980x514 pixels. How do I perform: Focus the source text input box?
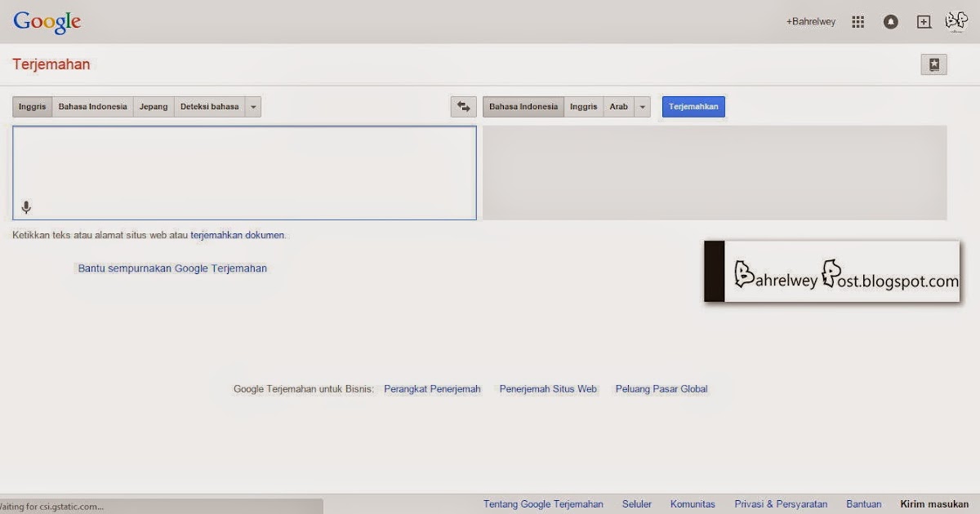point(244,172)
